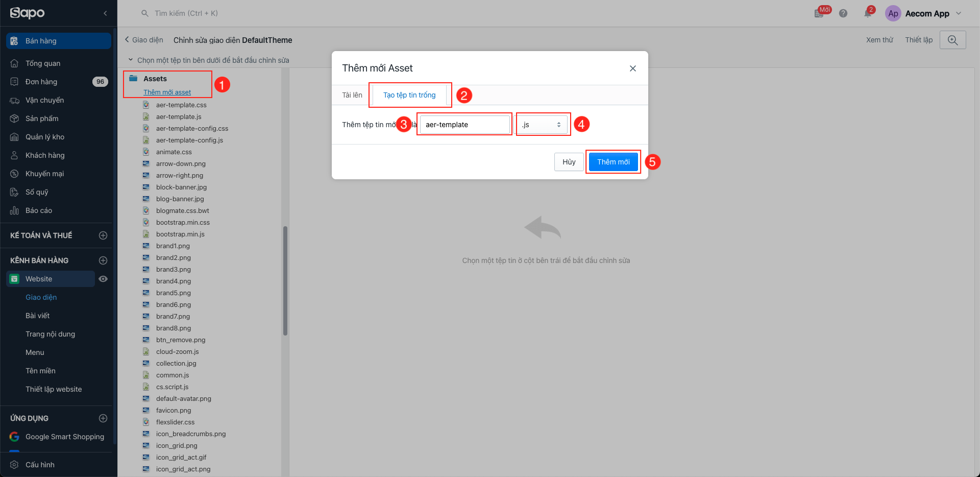
Task: Open the search bar magnifier icon
Action: [145, 13]
